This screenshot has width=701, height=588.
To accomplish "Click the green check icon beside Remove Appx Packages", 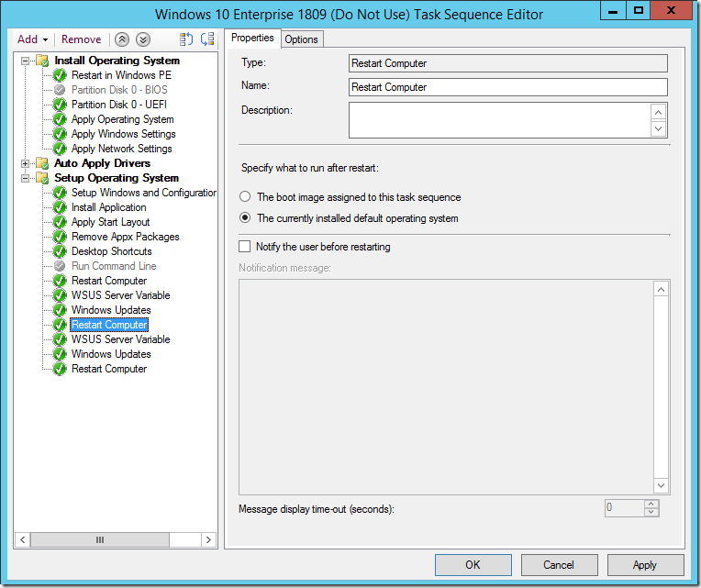I will [x=60, y=237].
